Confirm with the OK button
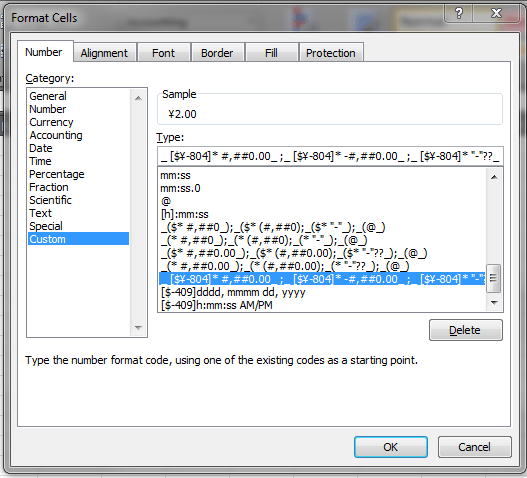The height and width of the screenshot is (478, 527). pos(391,447)
